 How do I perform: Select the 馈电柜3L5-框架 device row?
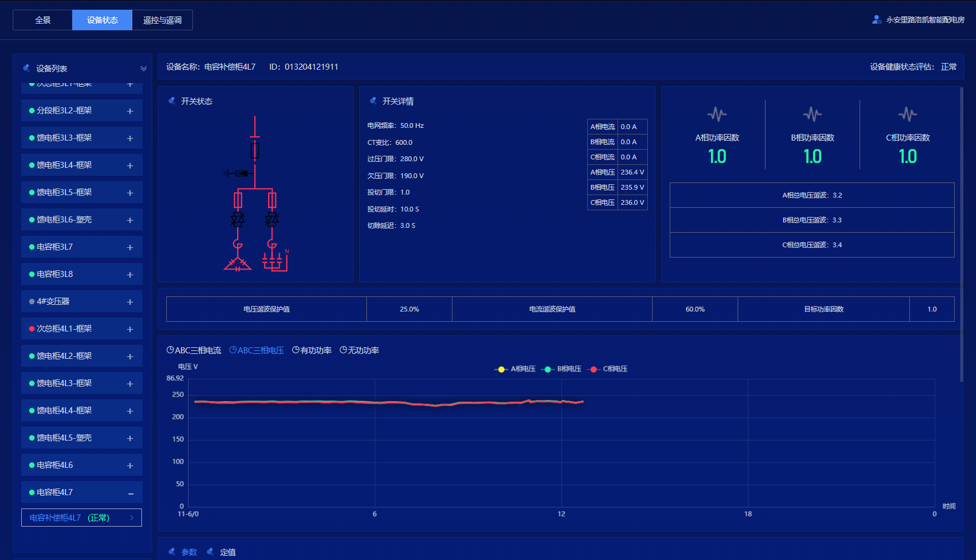click(82, 192)
